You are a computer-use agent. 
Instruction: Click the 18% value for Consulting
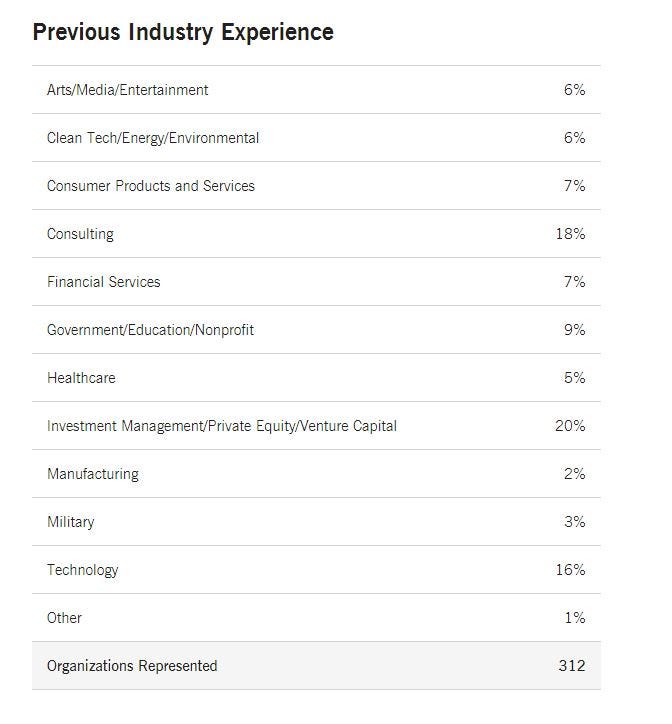pos(570,234)
